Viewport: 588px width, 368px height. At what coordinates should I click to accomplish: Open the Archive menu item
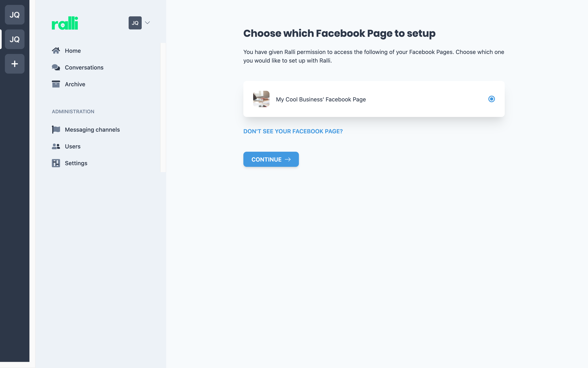(69, 84)
